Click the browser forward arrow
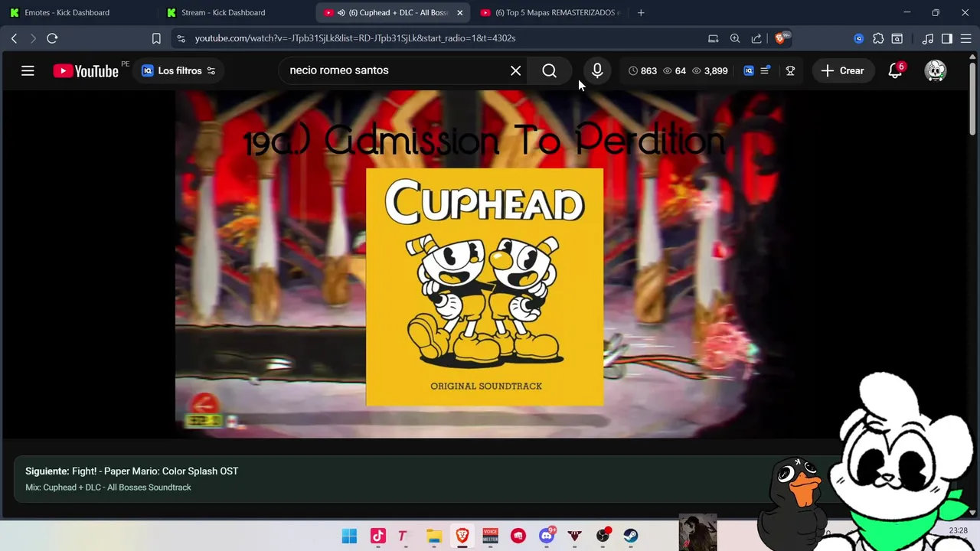This screenshot has height=551, width=980. (x=33, y=38)
